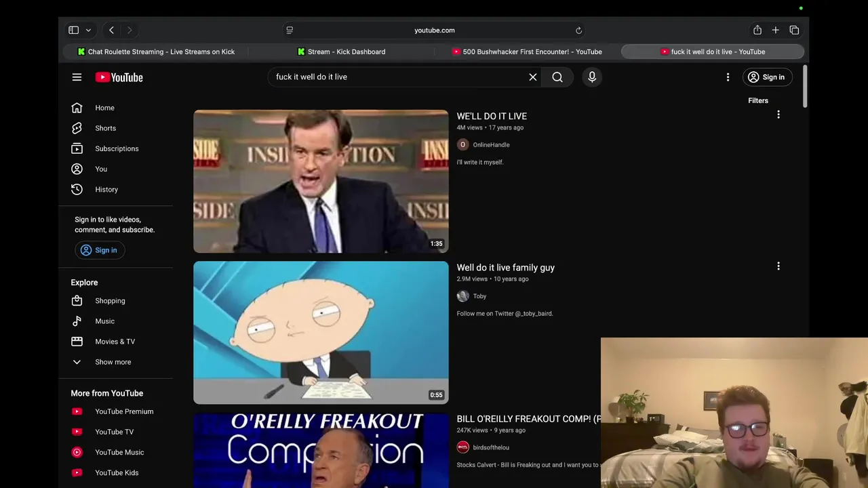Open the OnlineHandle channel
The height and width of the screenshot is (488, 868).
coord(491,145)
